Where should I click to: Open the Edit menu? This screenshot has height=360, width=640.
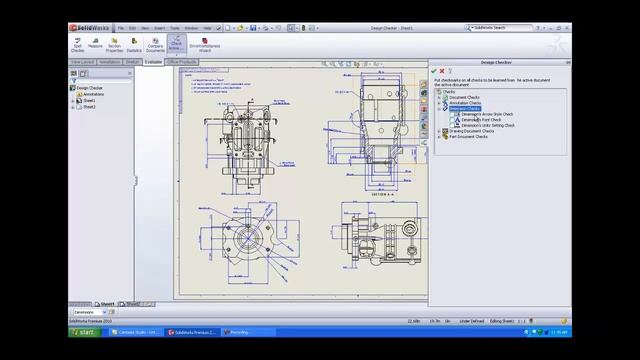click(132, 28)
